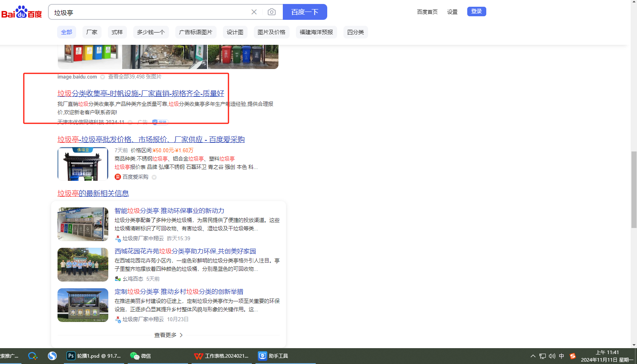
Task: Show hidden system tray icons
Action: click(533, 356)
